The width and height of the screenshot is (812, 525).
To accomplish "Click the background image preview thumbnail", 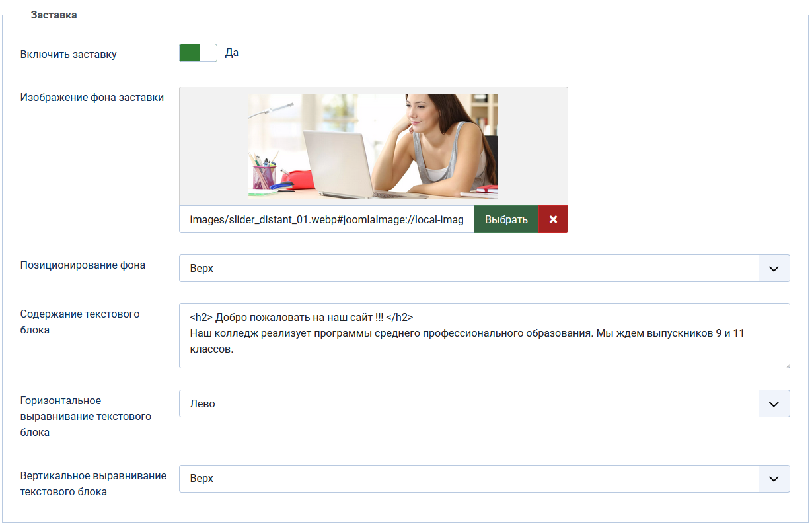I will 373,145.
